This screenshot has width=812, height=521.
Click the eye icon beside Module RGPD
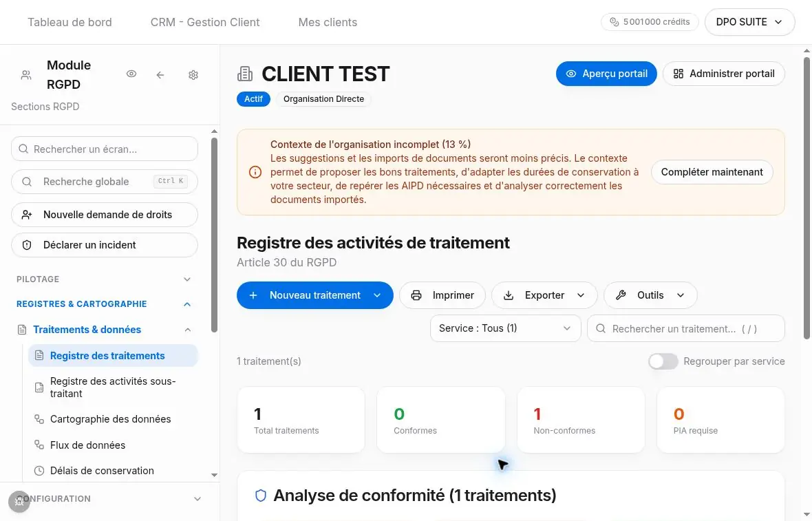[x=131, y=74]
